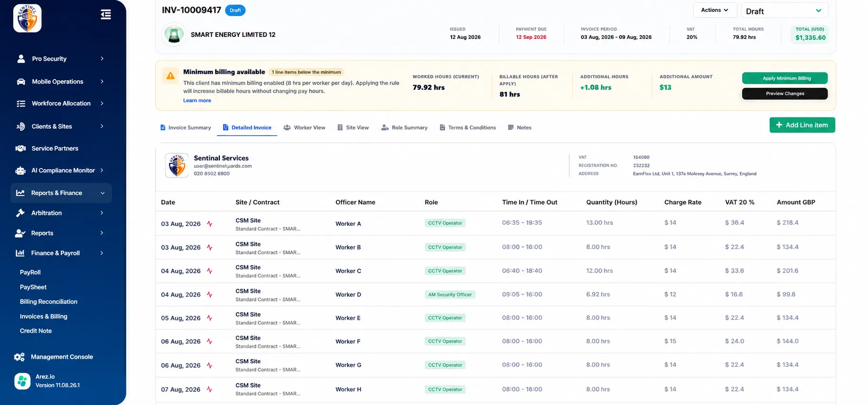This screenshot has height=405, width=868.
Task: Click the activity pulse icon for Worker E row
Action: pos(209,318)
